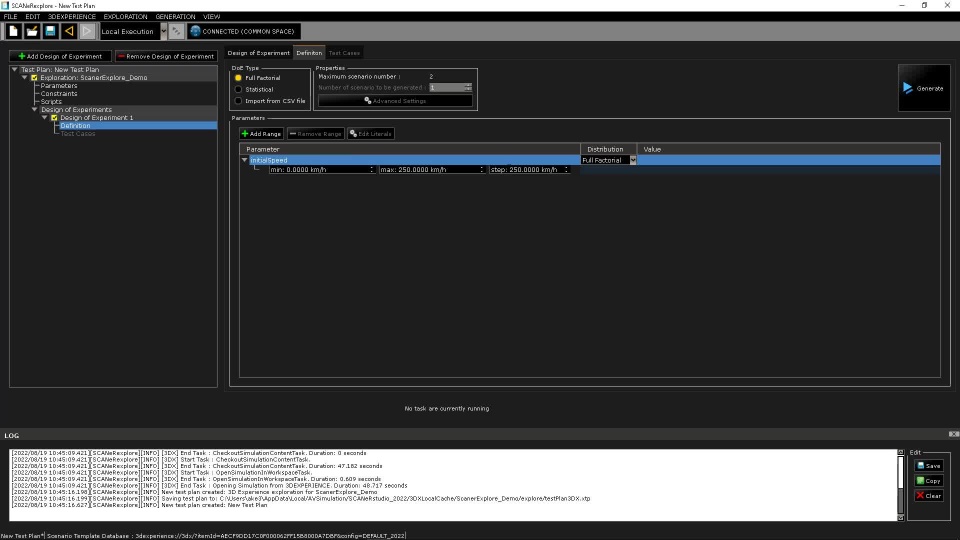Click the red X Clear icon in log panel
The height and width of the screenshot is (540, 960).
click(920, 495)
